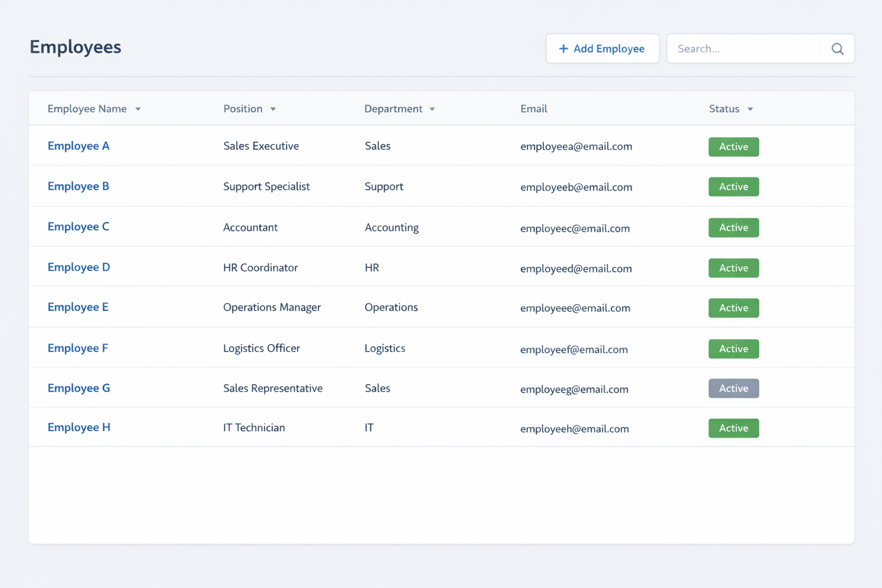Toggle Employee G's inactive status badge
This screenshot has height=588, width=882.
pos(733,388)
